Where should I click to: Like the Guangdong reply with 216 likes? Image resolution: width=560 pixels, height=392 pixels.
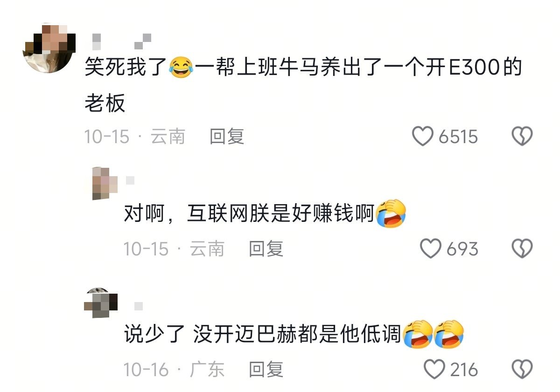pyautogui.click(x=434, y=370)
